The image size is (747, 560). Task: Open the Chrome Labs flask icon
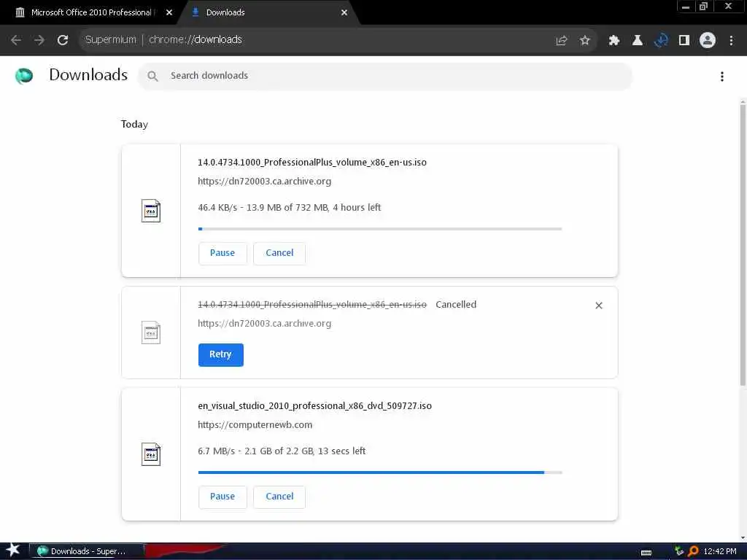pyautogui.click(x=637, y=41)
